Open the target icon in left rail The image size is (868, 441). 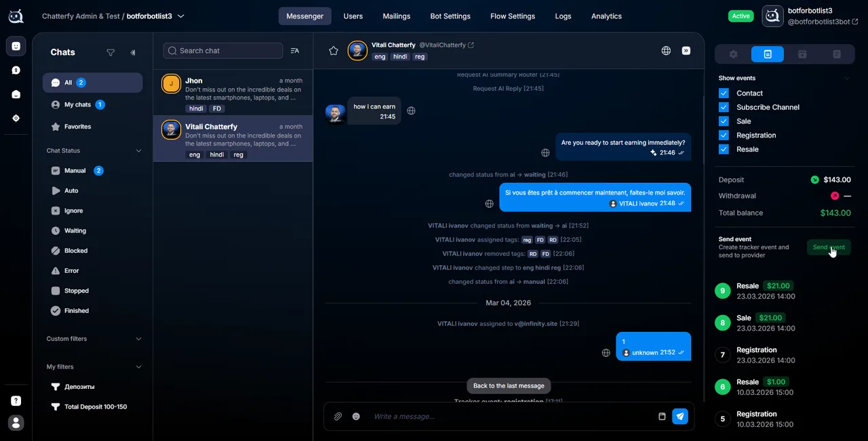tap(16, 118)
